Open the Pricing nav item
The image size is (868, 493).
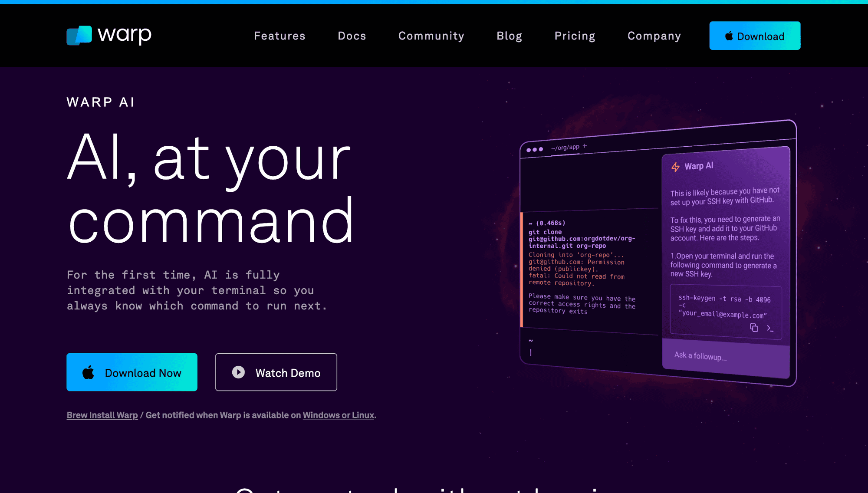coord(575,36)
